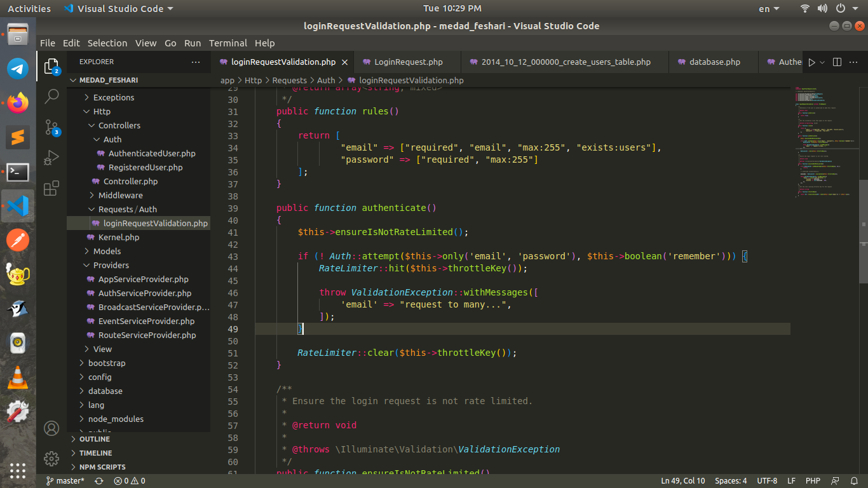Open the Accounts menu in activity bar
The width and height of the screenshot is (868, 488).
(51, 428)
